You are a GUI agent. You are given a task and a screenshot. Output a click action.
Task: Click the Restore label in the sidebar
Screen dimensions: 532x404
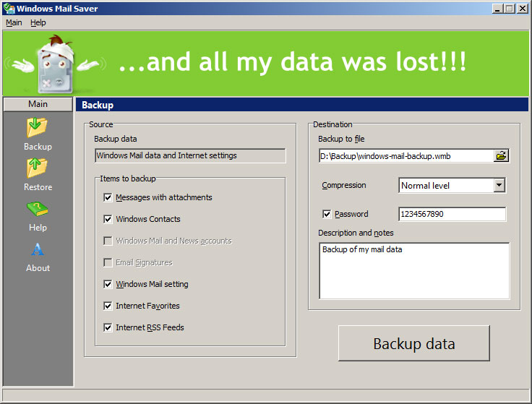pos(38,187)
